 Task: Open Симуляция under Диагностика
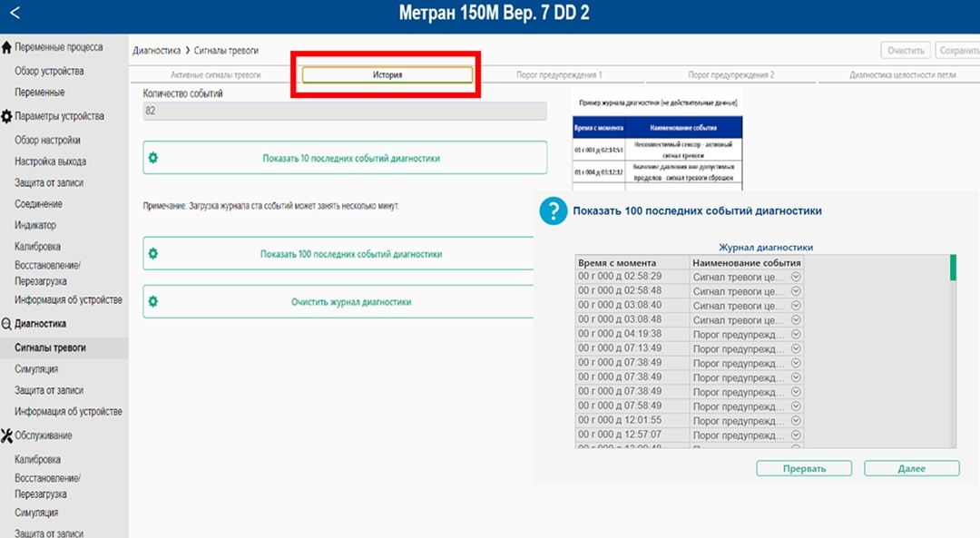pos(36,368)
